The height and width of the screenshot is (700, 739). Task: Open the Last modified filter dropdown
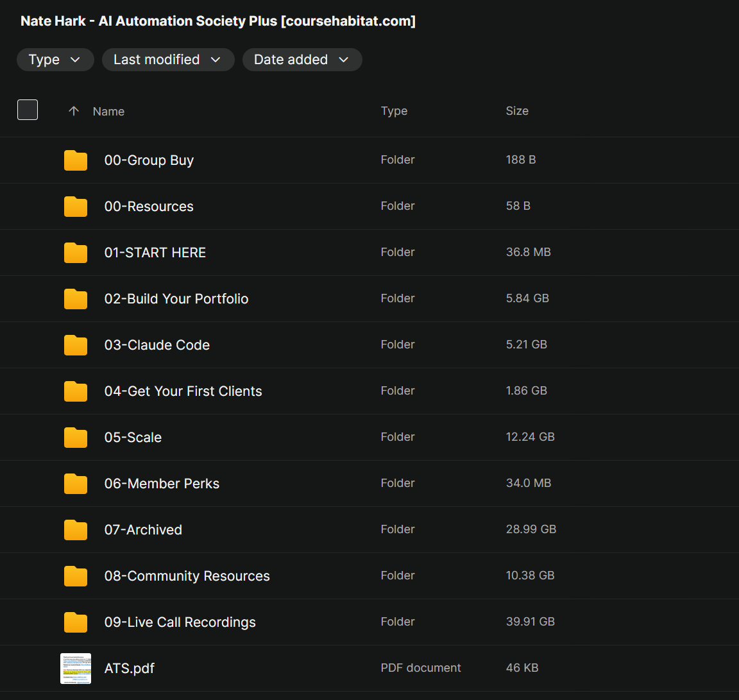click(168, 60)
